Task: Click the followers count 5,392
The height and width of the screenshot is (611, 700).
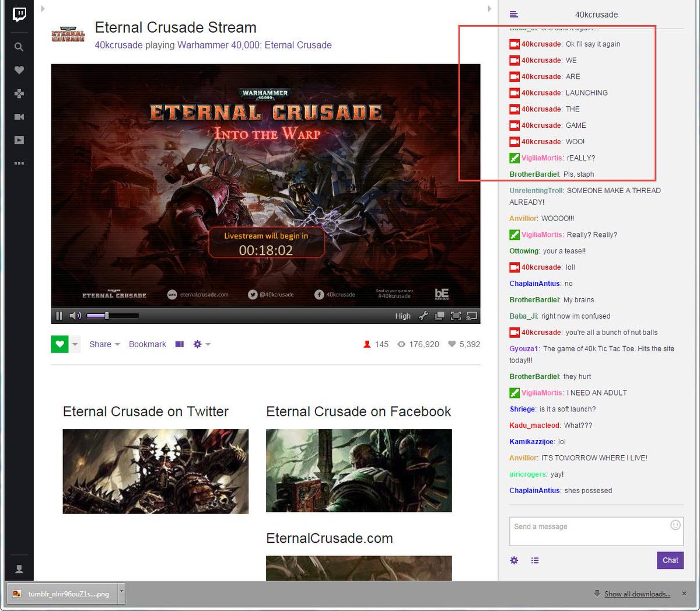Action: point(464,344)
